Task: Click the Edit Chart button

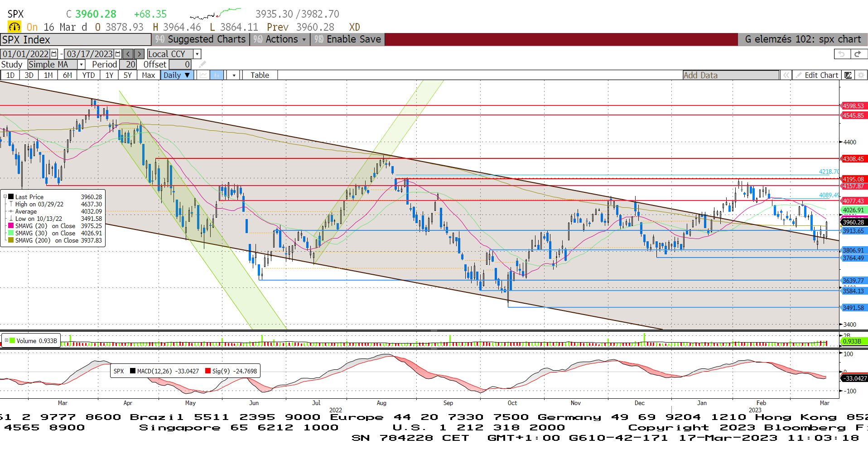Action: (x=817, y=75)
